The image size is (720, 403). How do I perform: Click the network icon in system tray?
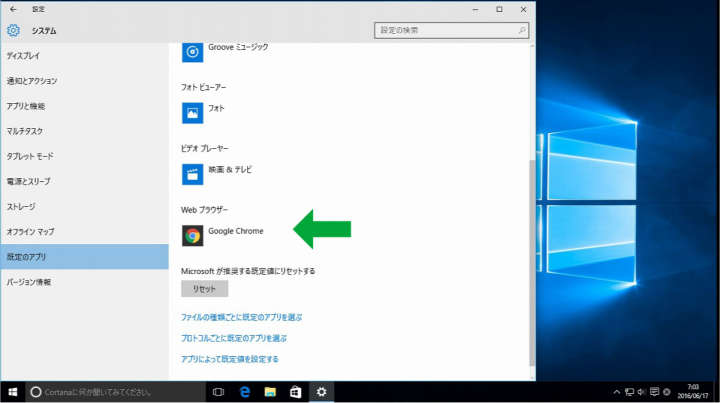tap(630, 392)
